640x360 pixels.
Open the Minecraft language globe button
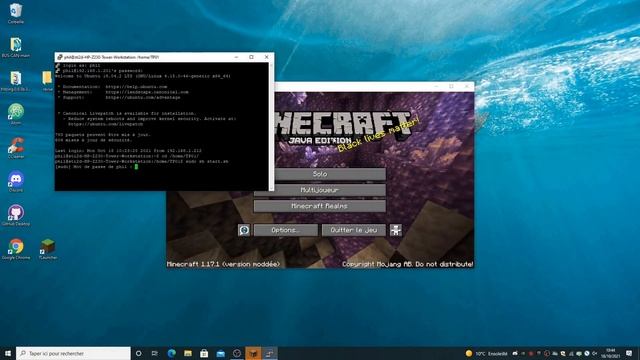[244, 230]
